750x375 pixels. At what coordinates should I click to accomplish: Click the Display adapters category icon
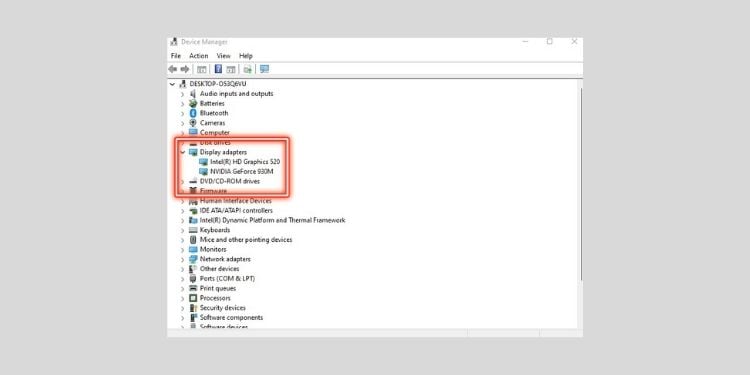click(x=193, y=152)
